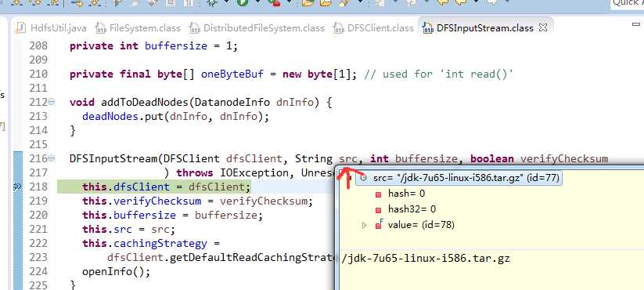Click 'DFSClient' type on line 216
Viewport: 644px width, 290px height.
pos(192,159)
